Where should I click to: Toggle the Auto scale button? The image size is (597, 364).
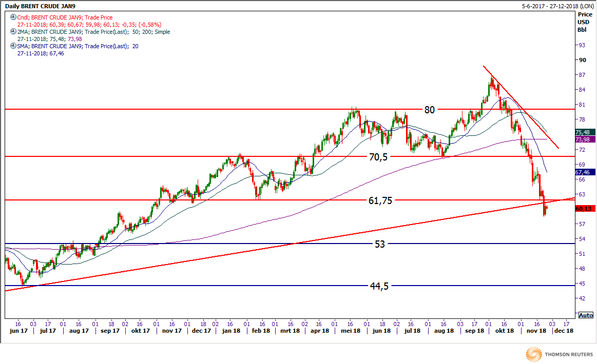(586, 315)
